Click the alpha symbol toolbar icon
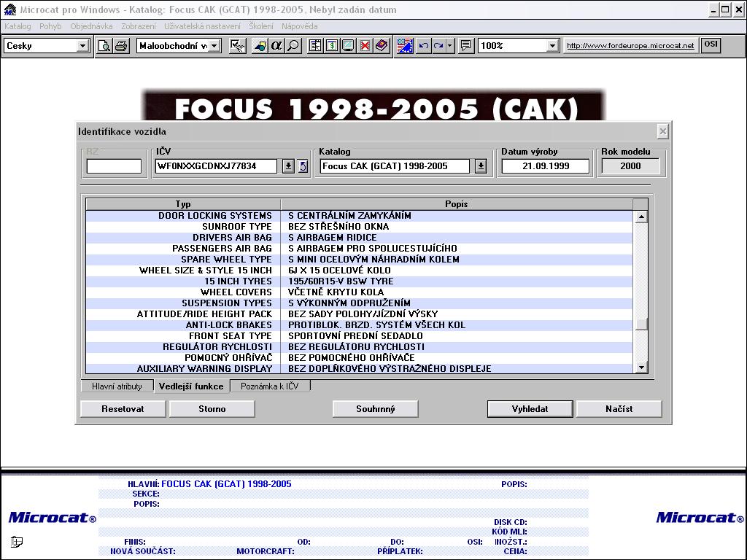Screen dimensions: 747x560 (x=276, y=46)
